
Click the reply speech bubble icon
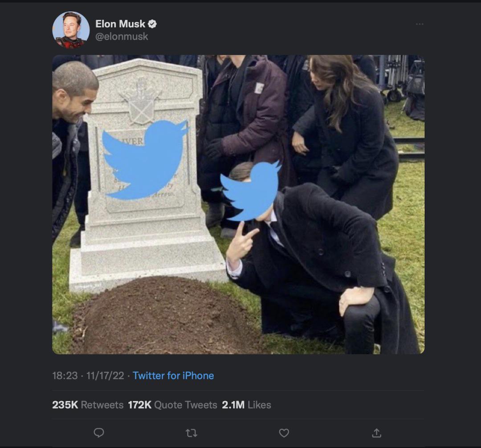pyautogui.click(x=99, y=433)
